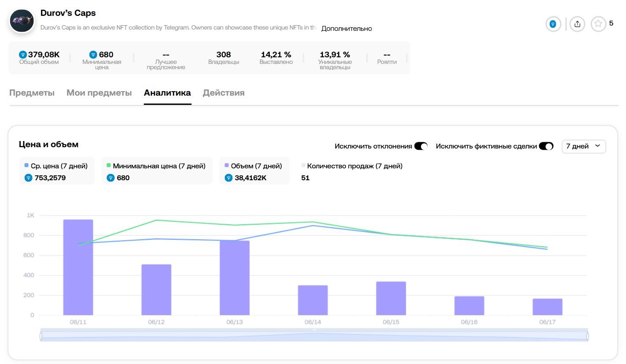
Task: Select the Аналитика tab
Action: [168, 93]
